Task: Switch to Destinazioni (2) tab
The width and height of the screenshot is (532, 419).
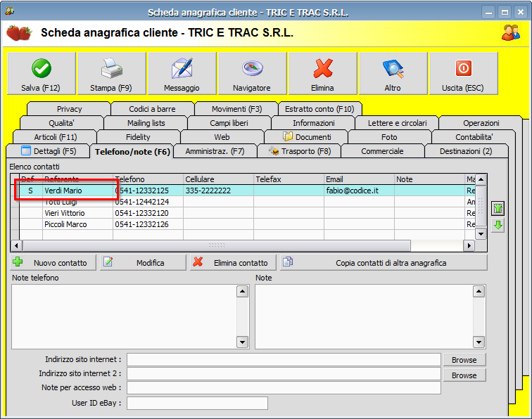Action: click(466, 151)
